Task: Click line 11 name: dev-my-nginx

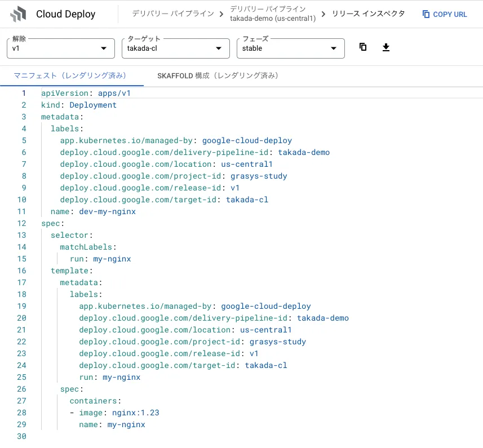Action: (93, 211)
